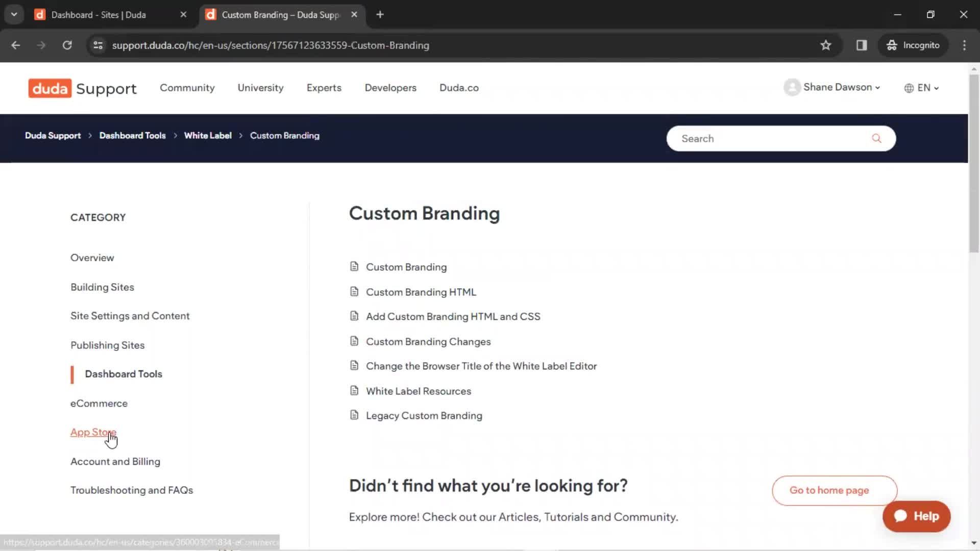Expand the EN language dropdown
Image resolution: width=980 pixels, height=551 pixels.
[928, 88]
